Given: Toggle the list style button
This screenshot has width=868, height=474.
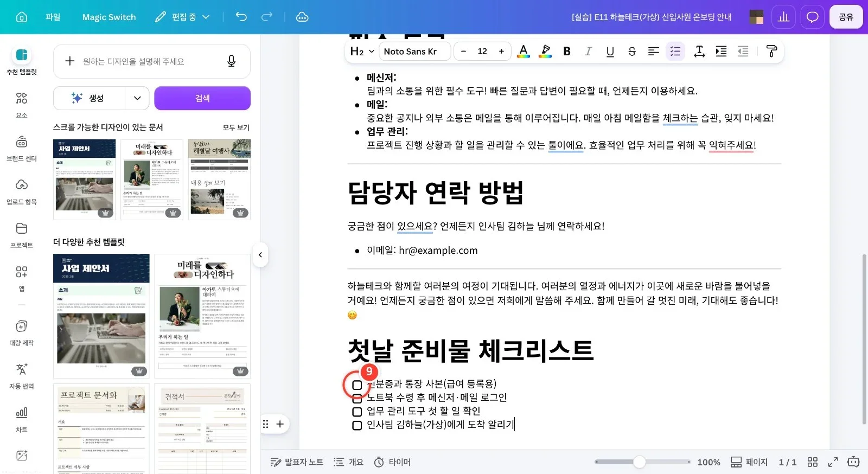Looking at the screenshot, I should [x=675, y=52].
